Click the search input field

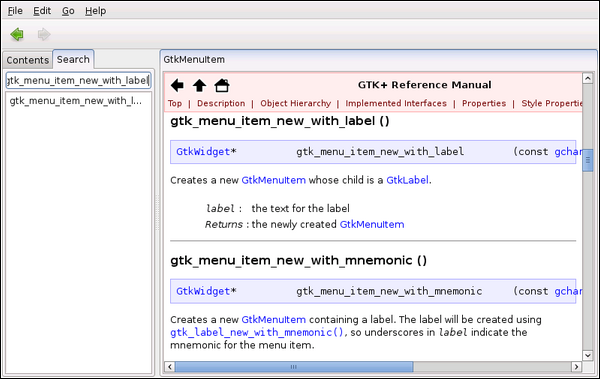coord(78,80)
